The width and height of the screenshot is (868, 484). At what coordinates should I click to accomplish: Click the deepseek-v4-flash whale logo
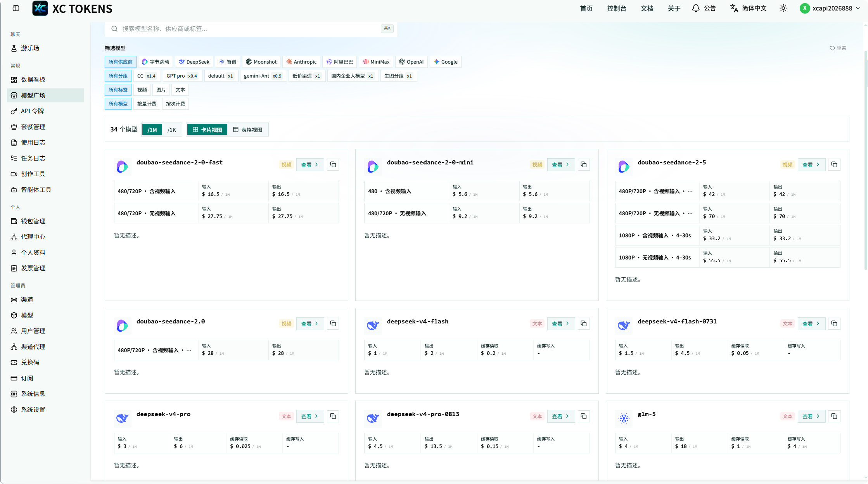[x=373, y=325]
